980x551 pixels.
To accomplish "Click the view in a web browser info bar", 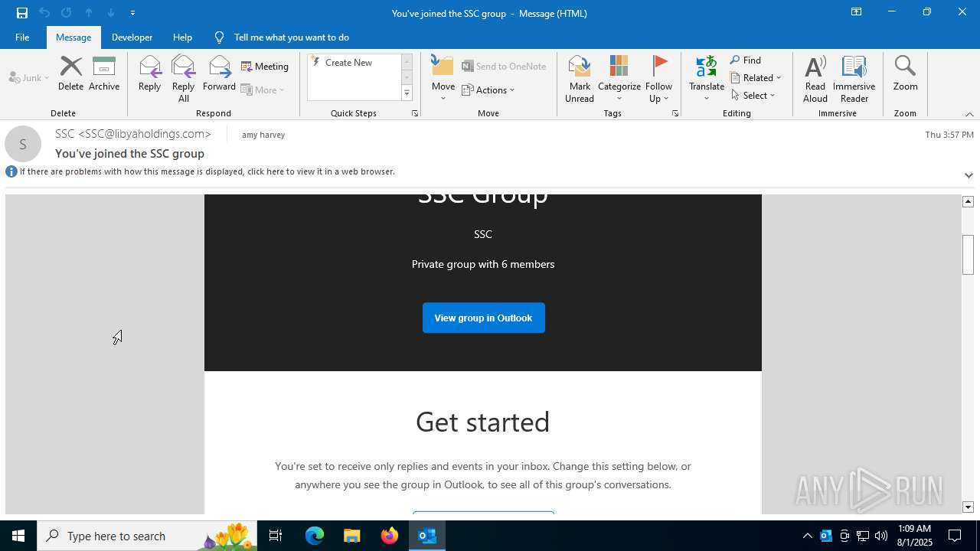I will tap(207, 171).
